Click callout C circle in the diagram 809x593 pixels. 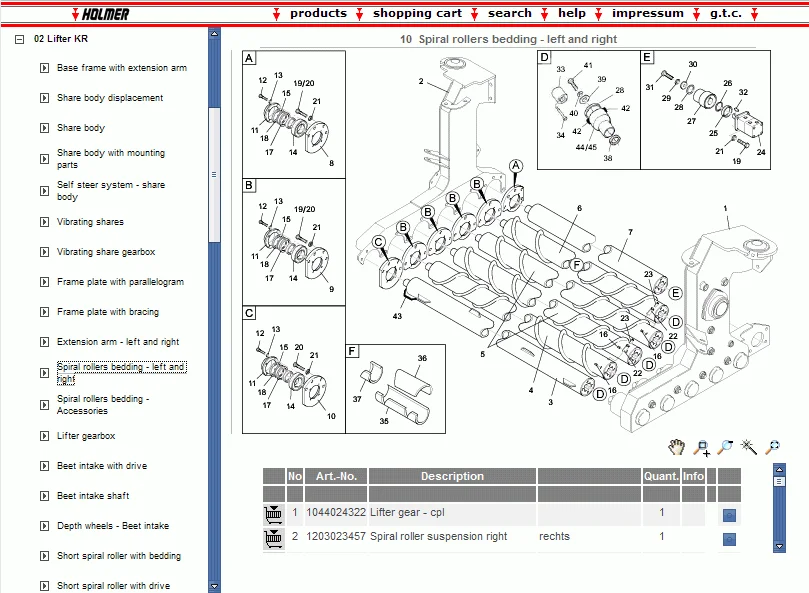tap(379, 243)
